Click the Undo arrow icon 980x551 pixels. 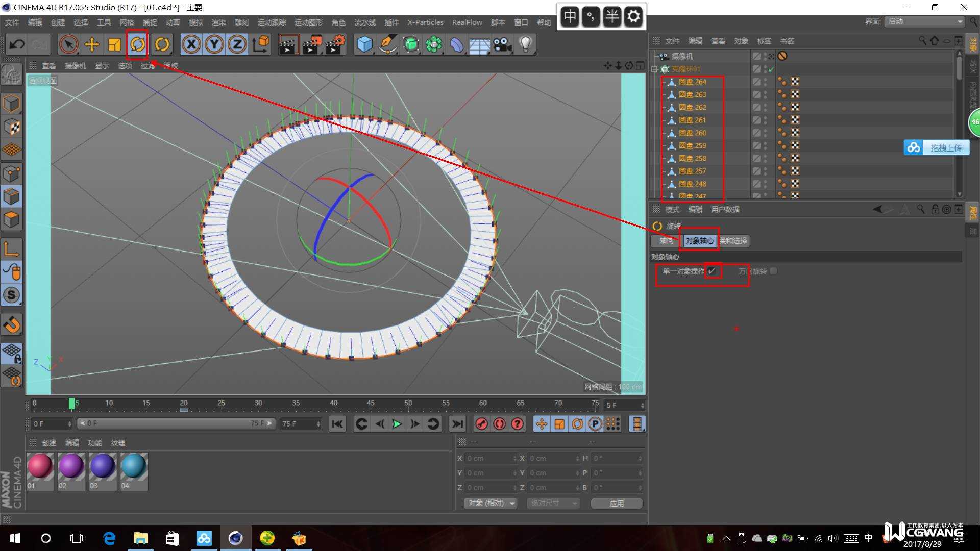click(17, 44)
